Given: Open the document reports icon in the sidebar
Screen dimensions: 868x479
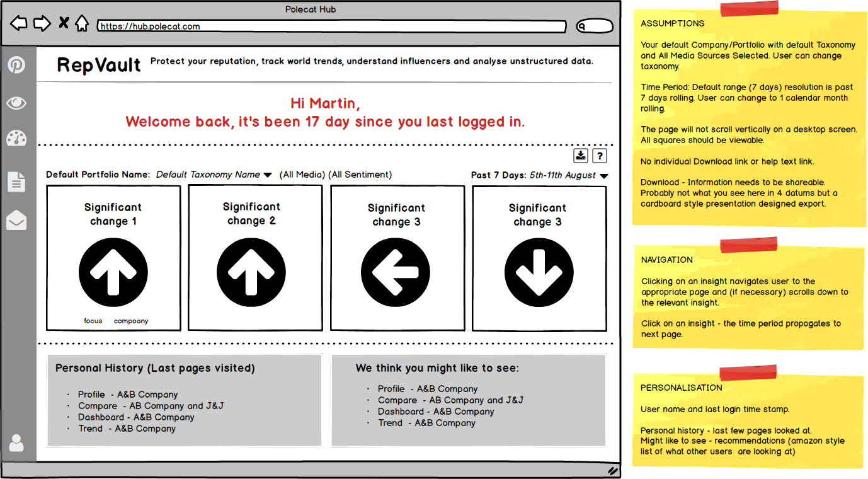Looking at the screenshot, I should coord(16,182).
